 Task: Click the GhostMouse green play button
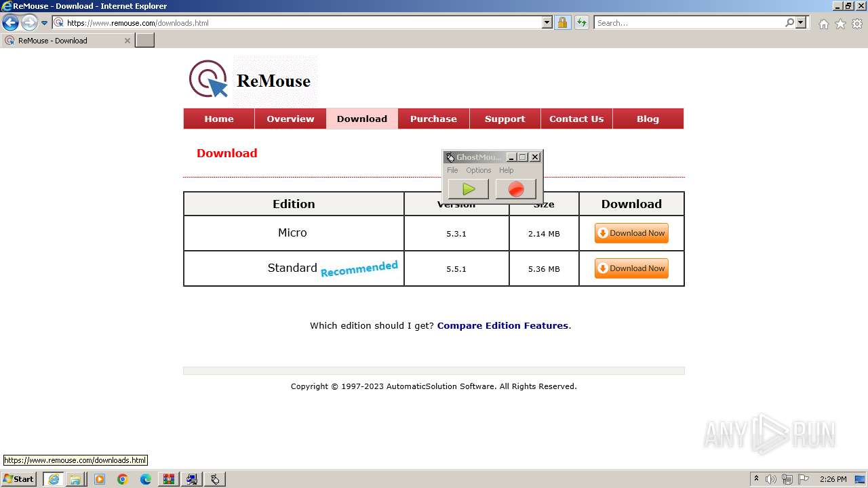pyautogui.click(x=468, y=189)
